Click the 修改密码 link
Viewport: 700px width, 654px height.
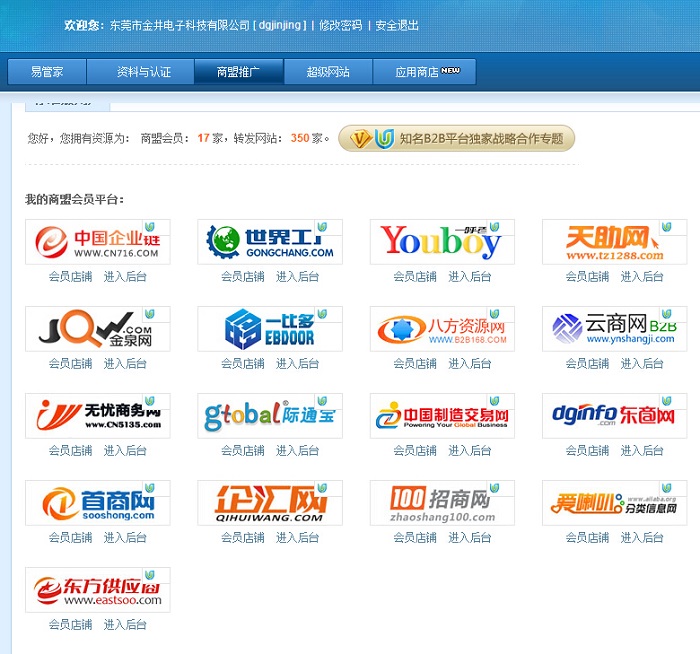(340, 25)
